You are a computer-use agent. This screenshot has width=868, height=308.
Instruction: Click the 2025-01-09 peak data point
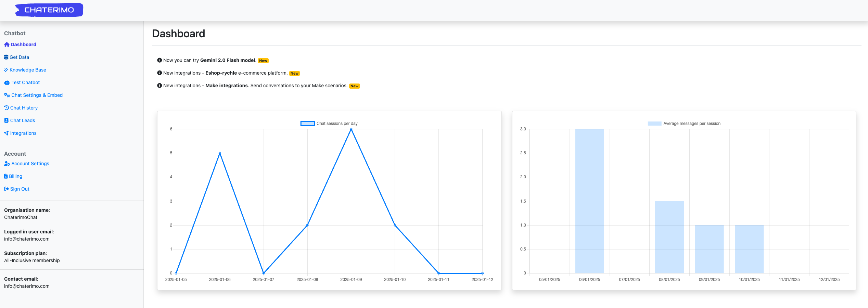[351, 129]
